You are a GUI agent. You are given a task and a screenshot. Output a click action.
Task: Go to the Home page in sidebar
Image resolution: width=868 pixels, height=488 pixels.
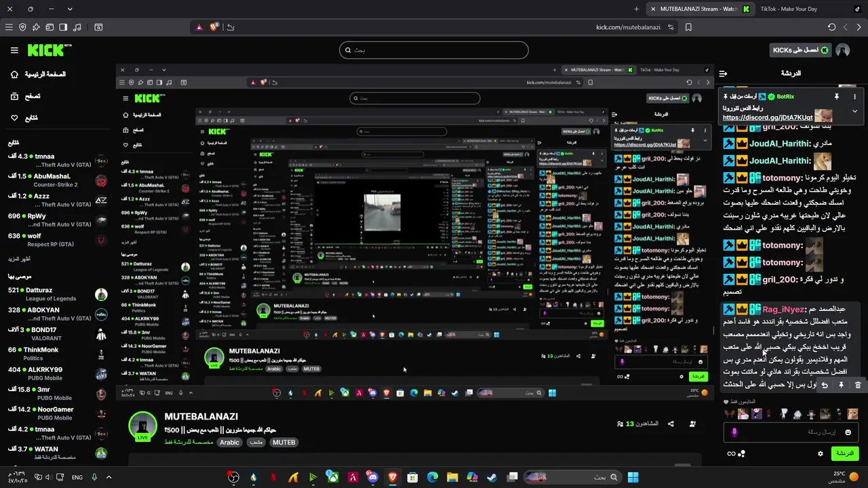(39, 75)
